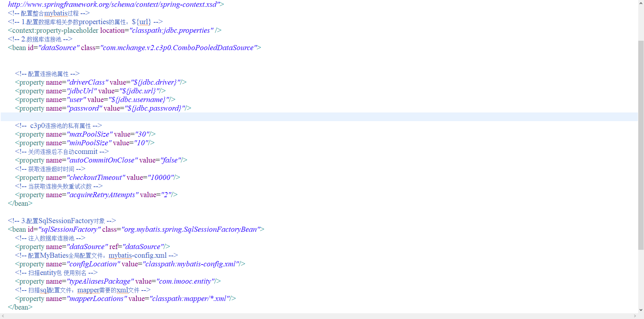Image resolution: width=644 pixels, height=319 pixels.
Task: Click the "autoCommitOnClose" property name
Action: point(102,160)
